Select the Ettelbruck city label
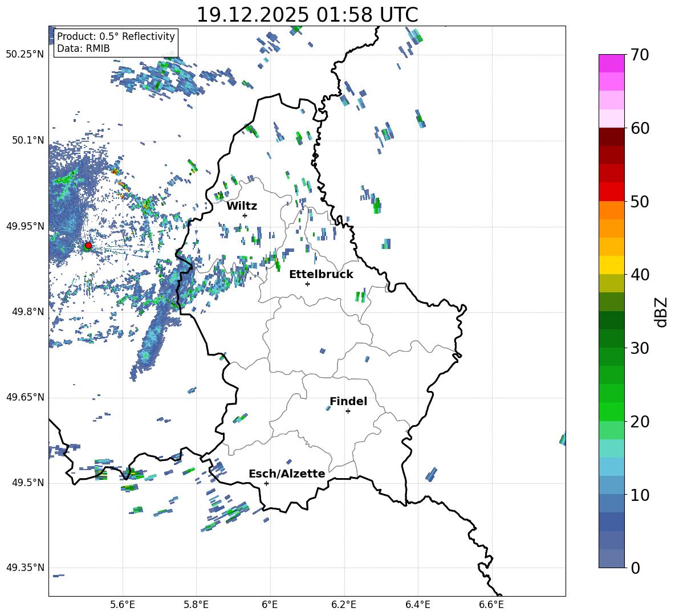675x616 pixels. click(x=321, y=274)
